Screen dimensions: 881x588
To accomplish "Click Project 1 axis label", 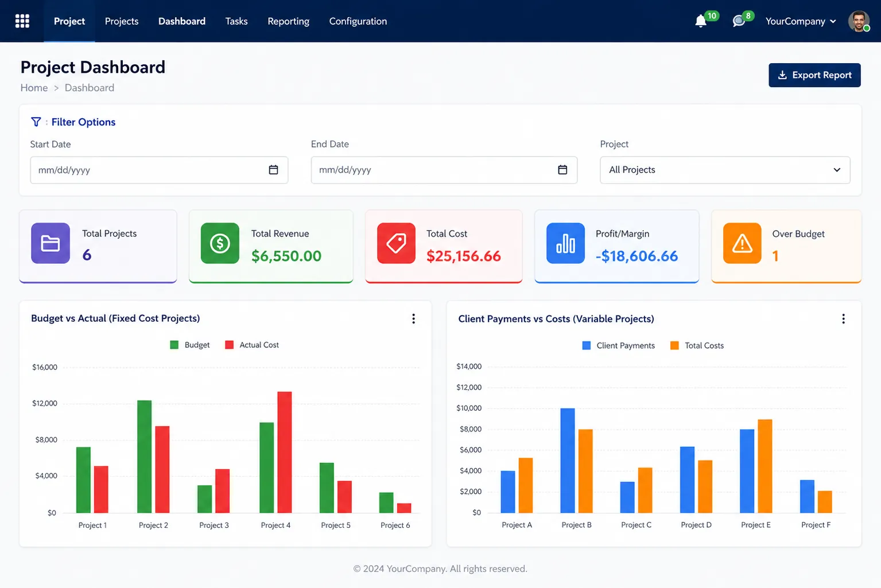I will (x=92, y=525).
